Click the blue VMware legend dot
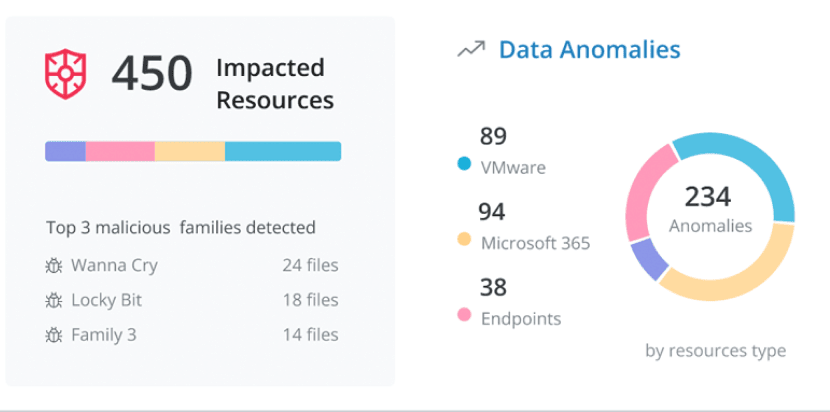 click(x=464, y=164)
